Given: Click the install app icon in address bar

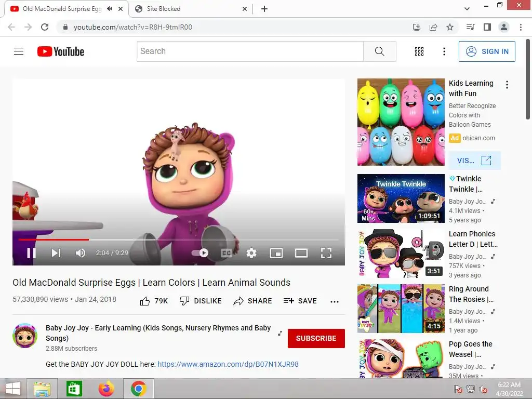Looking at the screenshot, I should 417,27.
